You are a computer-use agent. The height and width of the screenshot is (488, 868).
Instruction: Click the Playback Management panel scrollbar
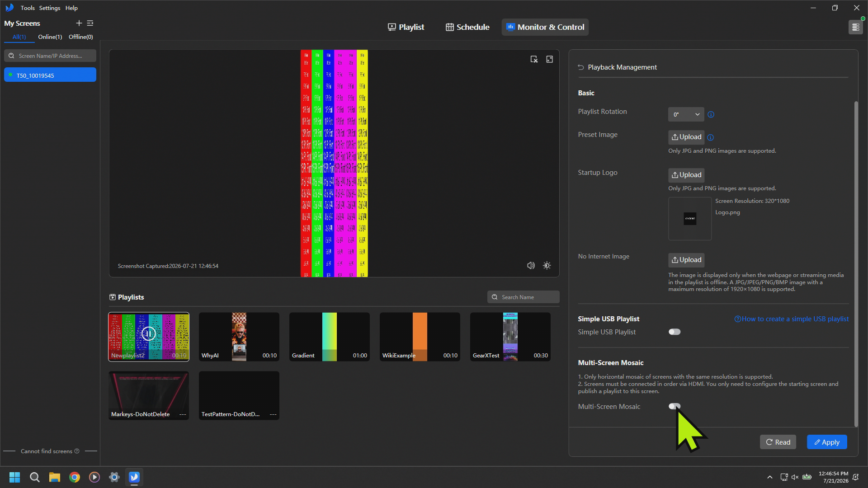click(x=856, y=264)
